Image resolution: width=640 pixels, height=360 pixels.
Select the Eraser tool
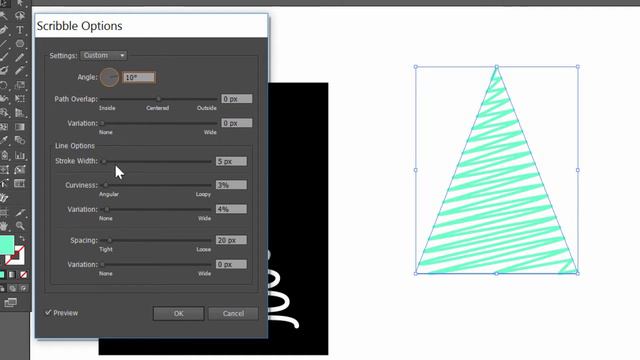[20, 71]
